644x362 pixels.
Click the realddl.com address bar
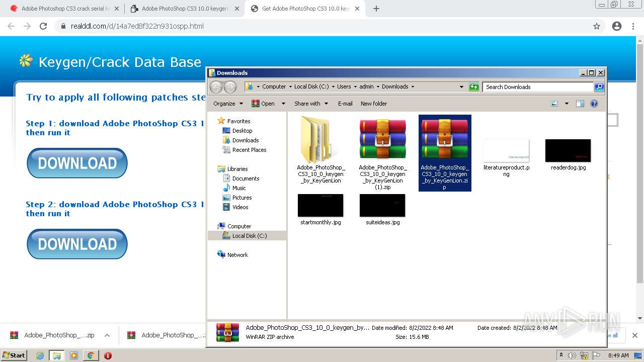point(322,26)
